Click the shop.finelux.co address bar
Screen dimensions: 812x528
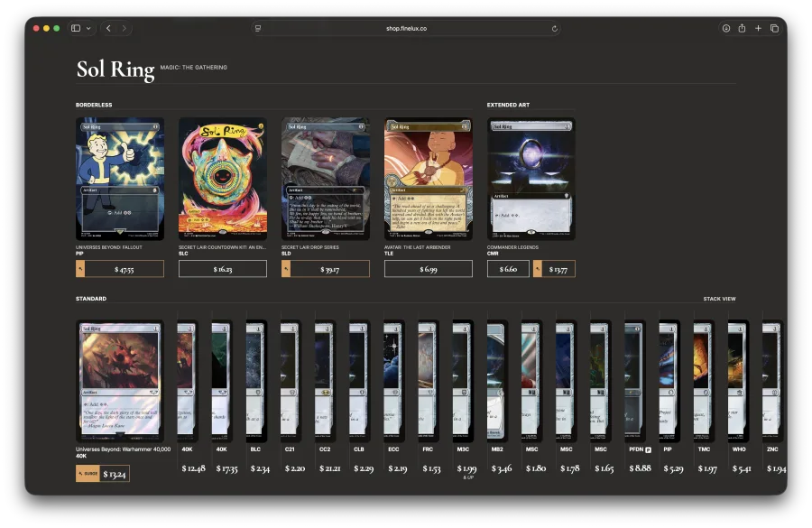(x=406, y=29)
